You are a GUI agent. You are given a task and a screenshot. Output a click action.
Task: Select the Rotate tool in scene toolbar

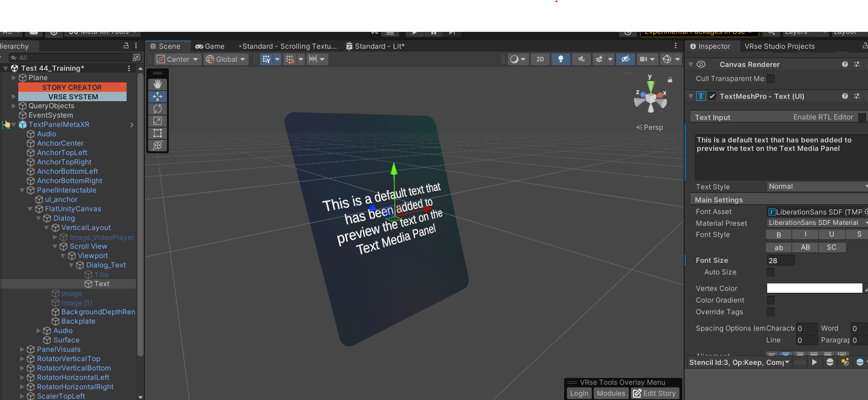158,109
